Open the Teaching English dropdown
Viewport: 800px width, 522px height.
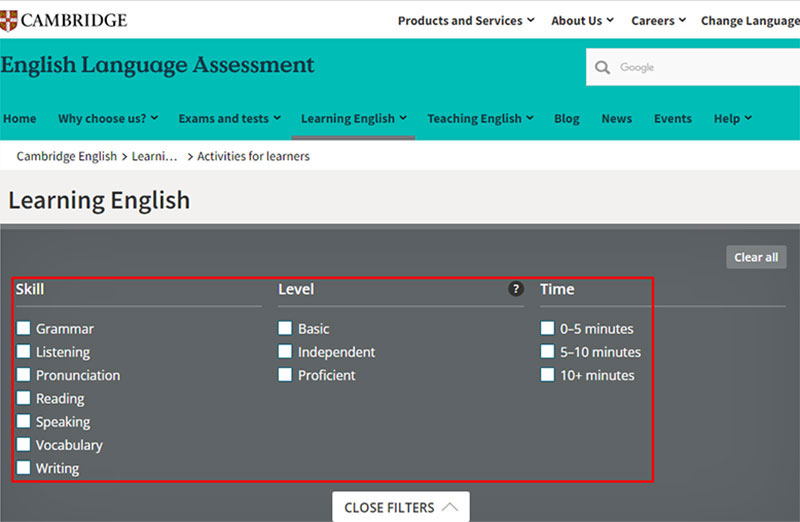pyautogui.click(x=481, y=118)
